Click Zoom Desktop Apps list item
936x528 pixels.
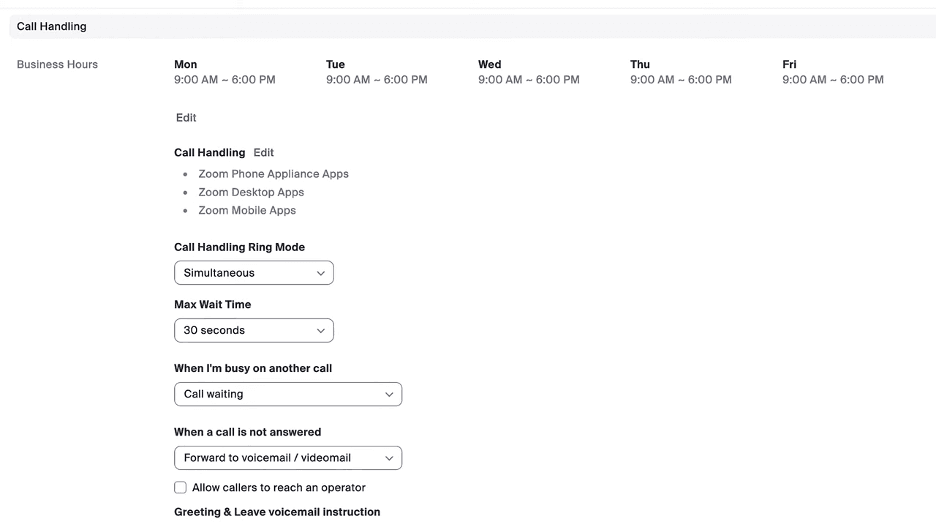251,192
